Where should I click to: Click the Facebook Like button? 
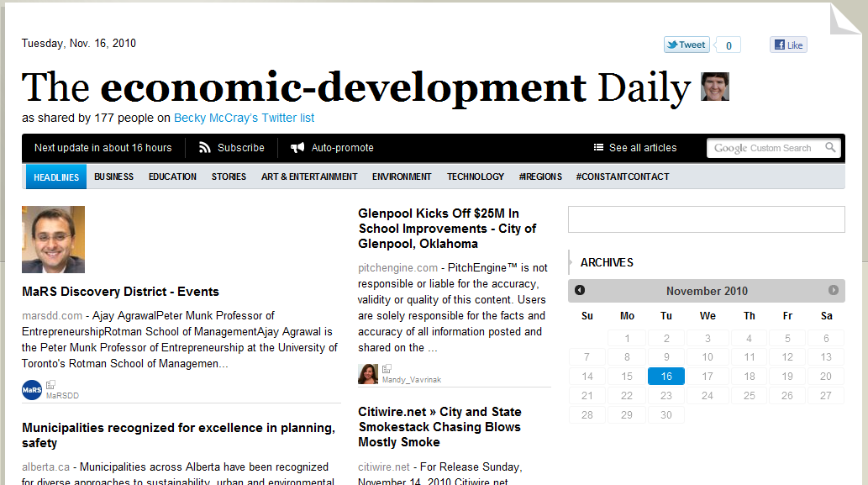click(788, 45)
